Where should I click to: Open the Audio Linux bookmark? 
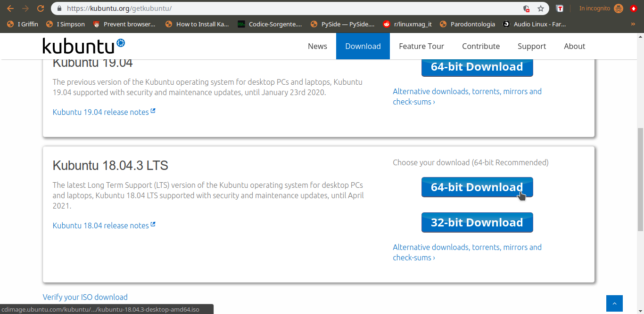point(534,24)
